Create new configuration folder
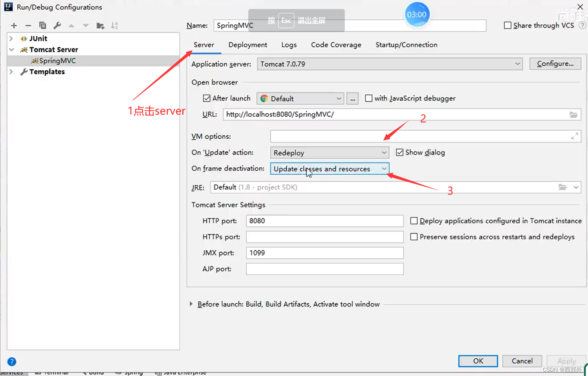The width and height of the screenshot is (588, 376). click(x=100, y=26)
